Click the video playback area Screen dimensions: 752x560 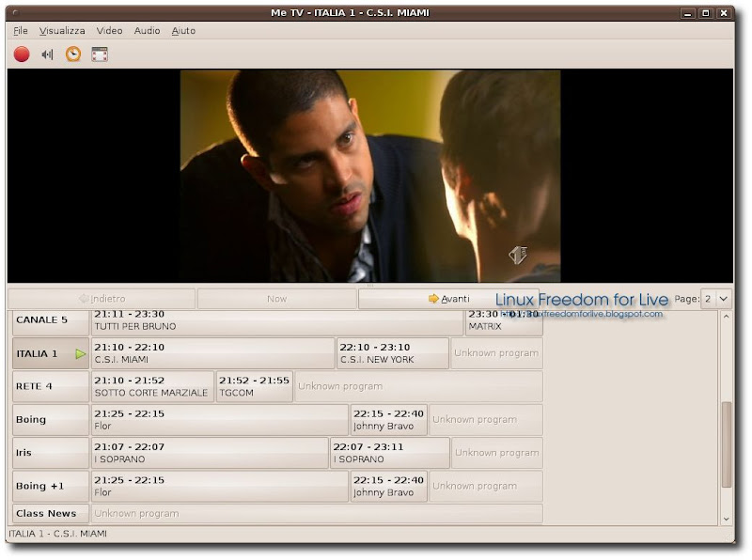[370, 176]
